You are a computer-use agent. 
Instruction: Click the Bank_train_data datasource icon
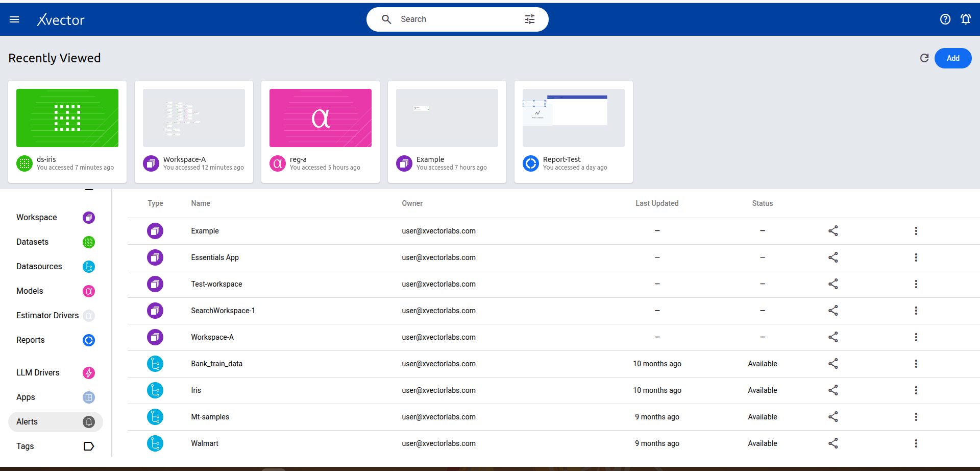click(155, 364)
